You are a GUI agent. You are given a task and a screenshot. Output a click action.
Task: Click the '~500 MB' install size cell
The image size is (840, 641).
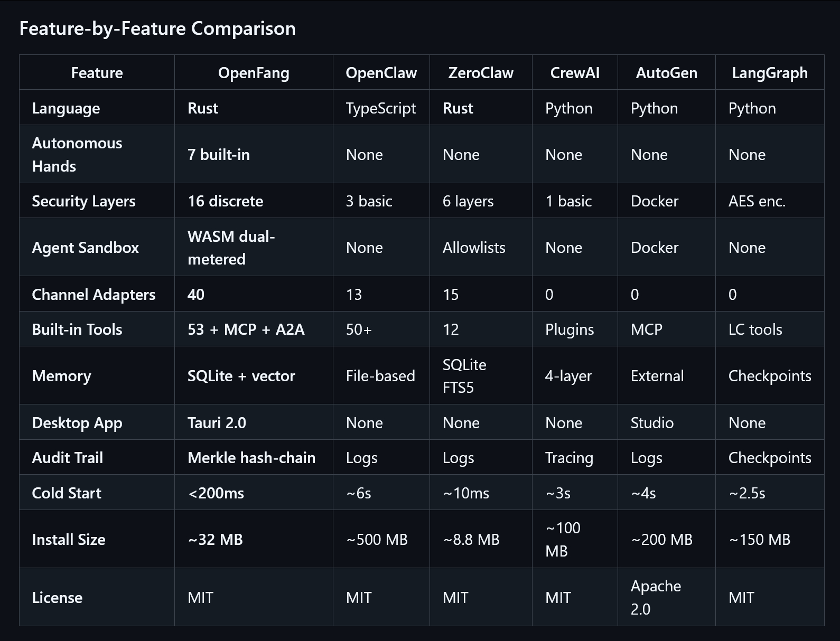click(377, 540)
